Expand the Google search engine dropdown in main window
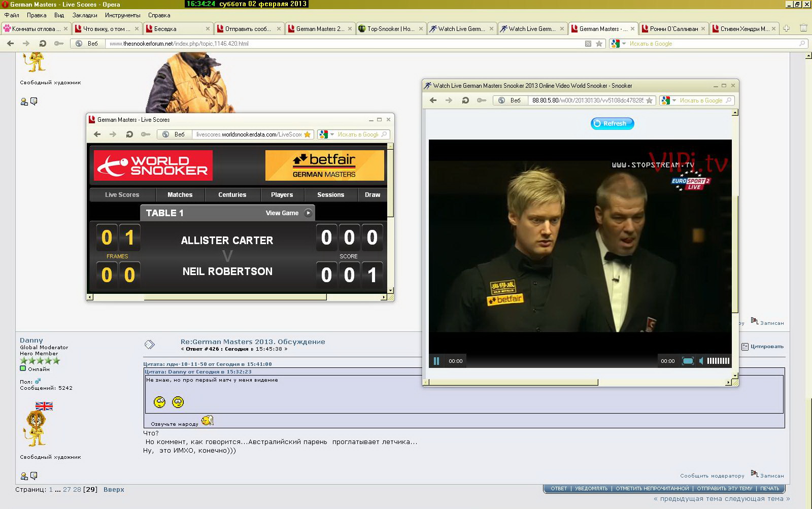This screenshot has width=812, height=509. 624,44
